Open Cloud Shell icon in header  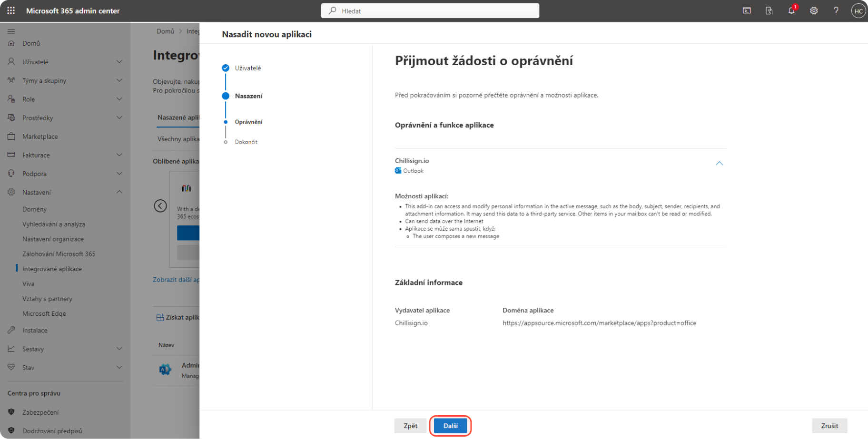point(747,10)
